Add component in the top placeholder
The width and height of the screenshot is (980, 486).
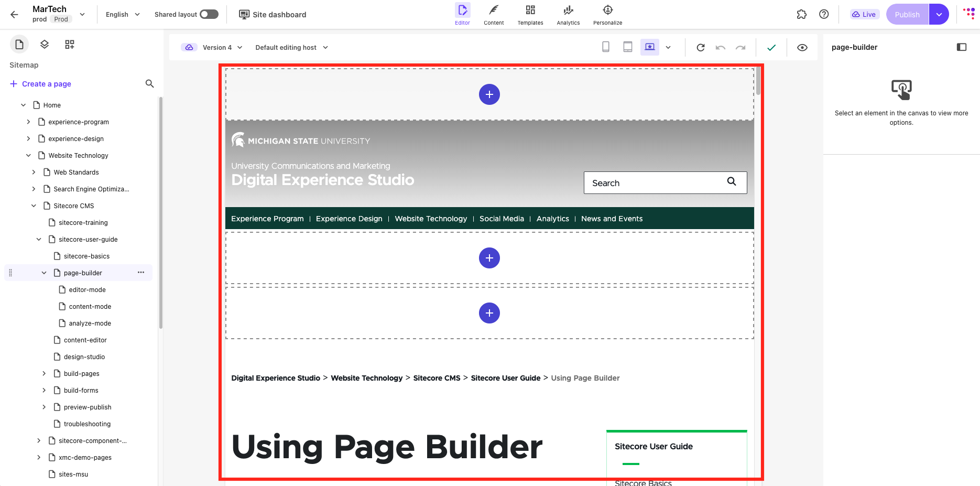(489, 94)
